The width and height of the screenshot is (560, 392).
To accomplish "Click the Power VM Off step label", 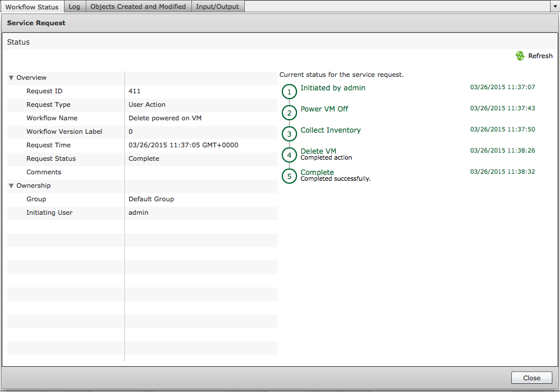I will (x=324, y=109).
